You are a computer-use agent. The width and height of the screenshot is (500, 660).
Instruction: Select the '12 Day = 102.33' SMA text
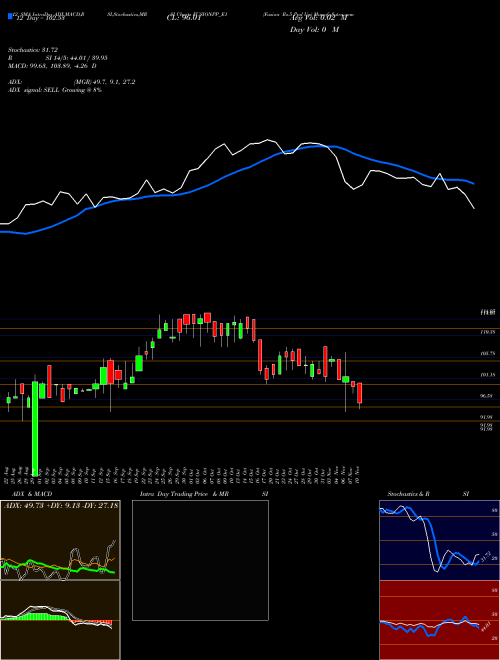point(40,18)
